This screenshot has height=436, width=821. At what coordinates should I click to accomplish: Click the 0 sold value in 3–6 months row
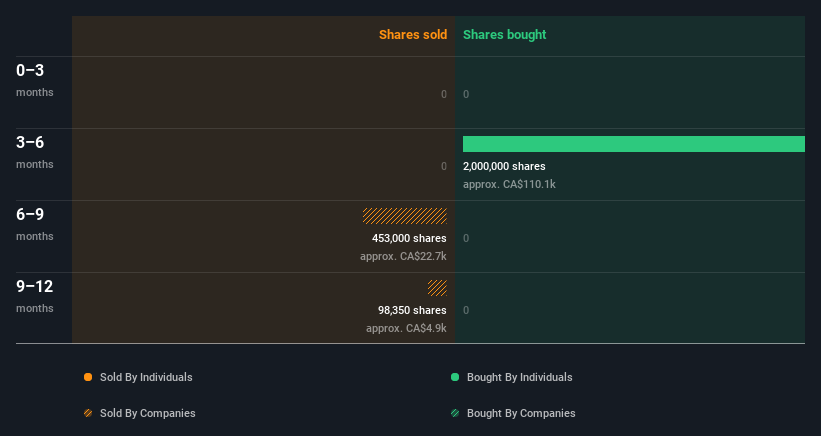pos(444,166)
